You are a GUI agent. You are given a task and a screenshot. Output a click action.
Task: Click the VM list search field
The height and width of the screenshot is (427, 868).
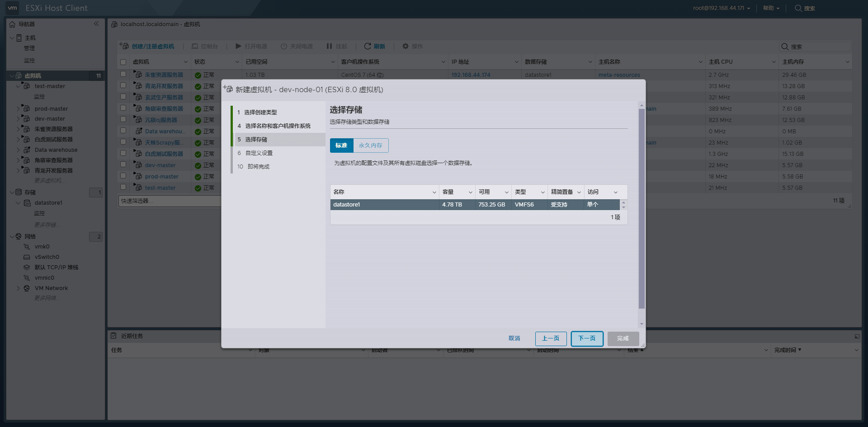[x=816, y=47]
